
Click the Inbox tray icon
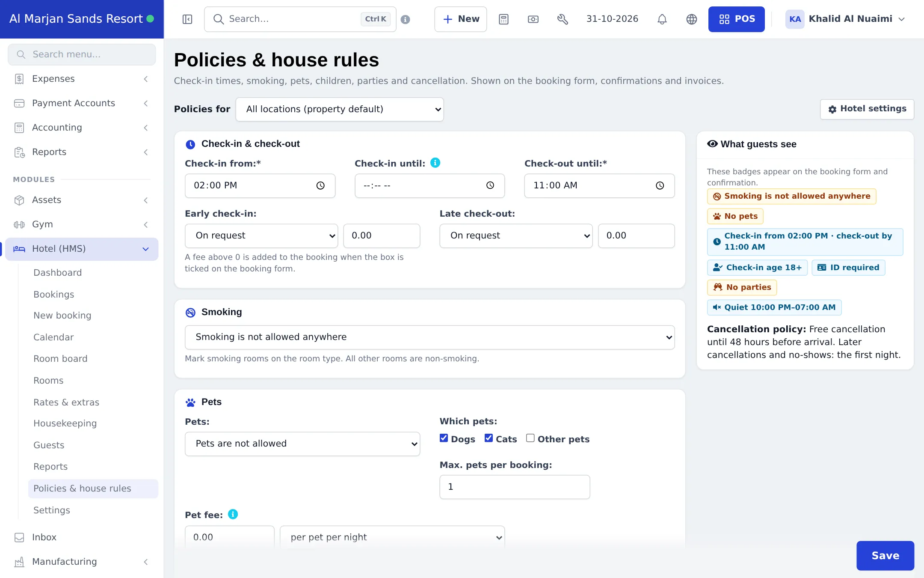pyautogui.click(x=19, y=537)
